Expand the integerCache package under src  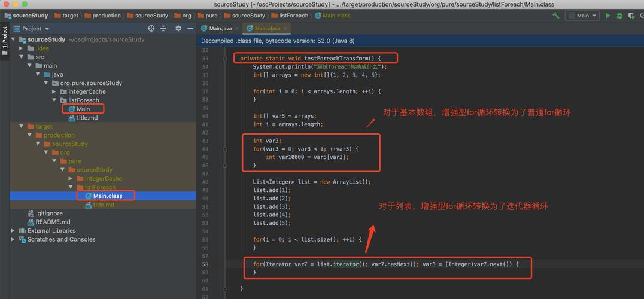click(x=54, y=91)
